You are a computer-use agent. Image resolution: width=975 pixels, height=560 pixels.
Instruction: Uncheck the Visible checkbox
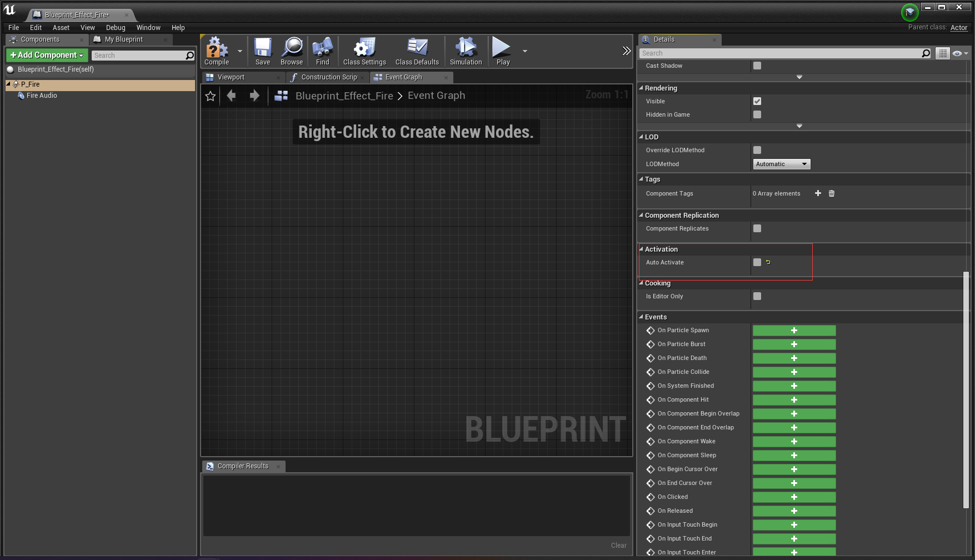[757, 101]
